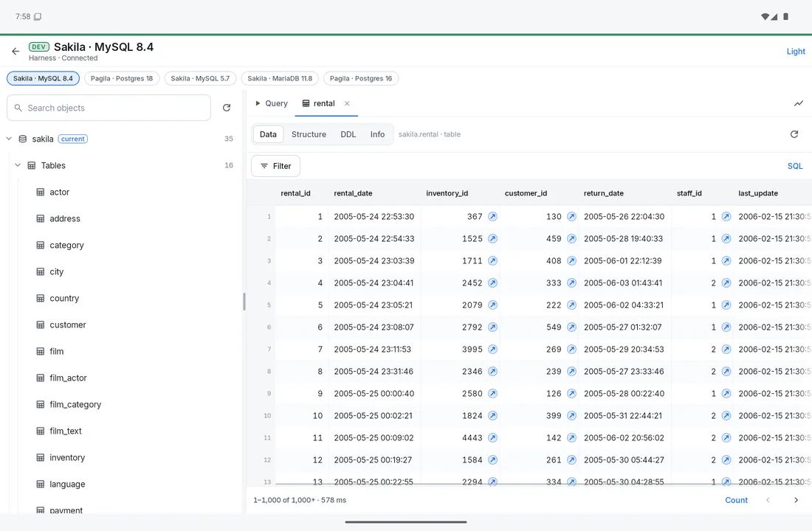Follow staff_id link in row 7

(x=726, y=350)
